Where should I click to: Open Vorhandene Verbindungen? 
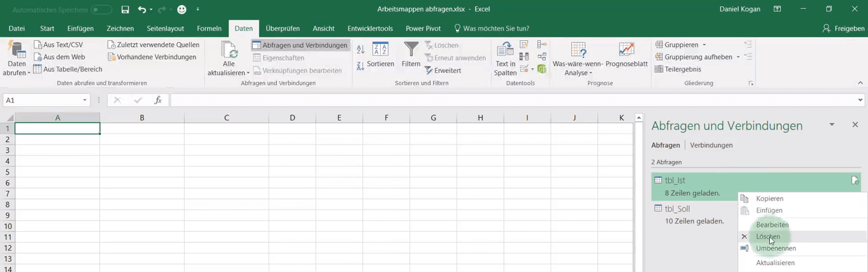click(x=152, y=57)
